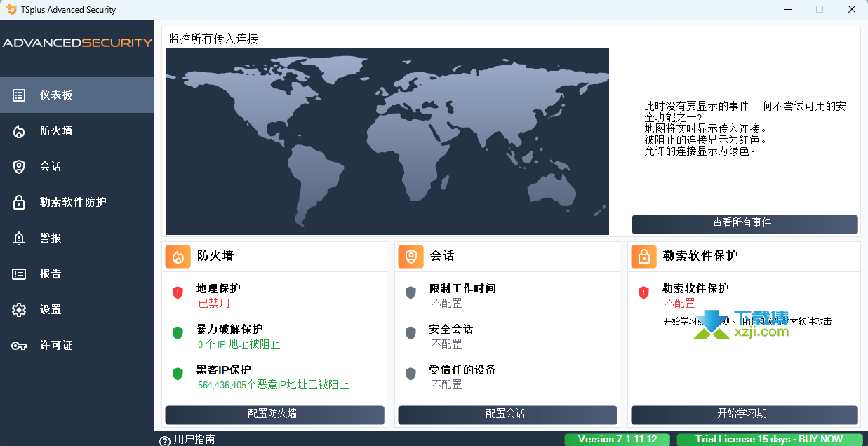Click the user guide question mark icon
868x446 pixels.
tap(165, 440)
